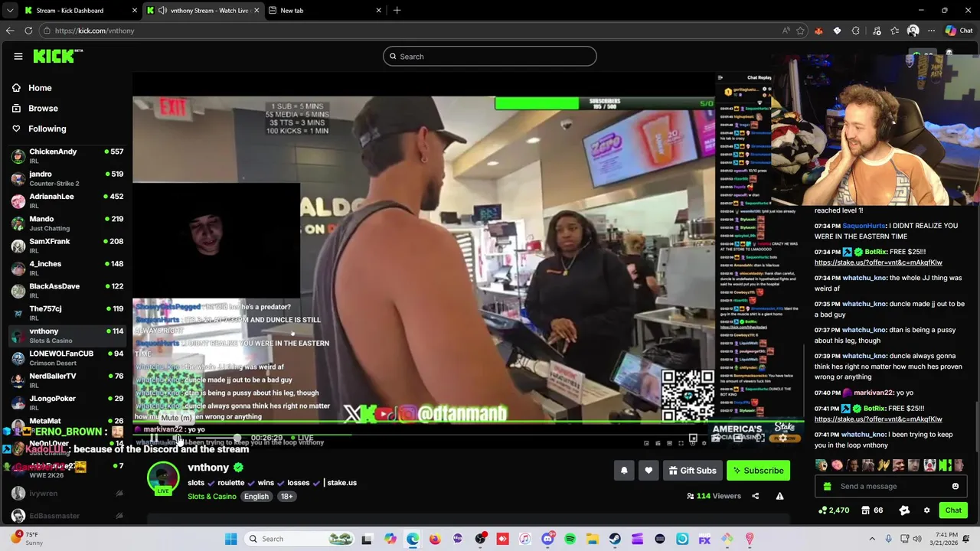This screenshot has height=551, width=980.
Task: Open the chat identity badge icon
Action: 904,510
